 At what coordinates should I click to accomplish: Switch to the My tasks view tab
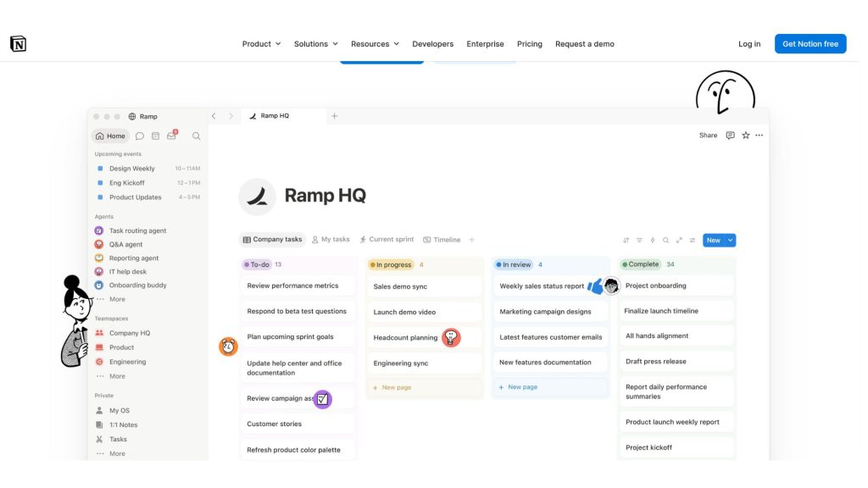click(331, 240)
